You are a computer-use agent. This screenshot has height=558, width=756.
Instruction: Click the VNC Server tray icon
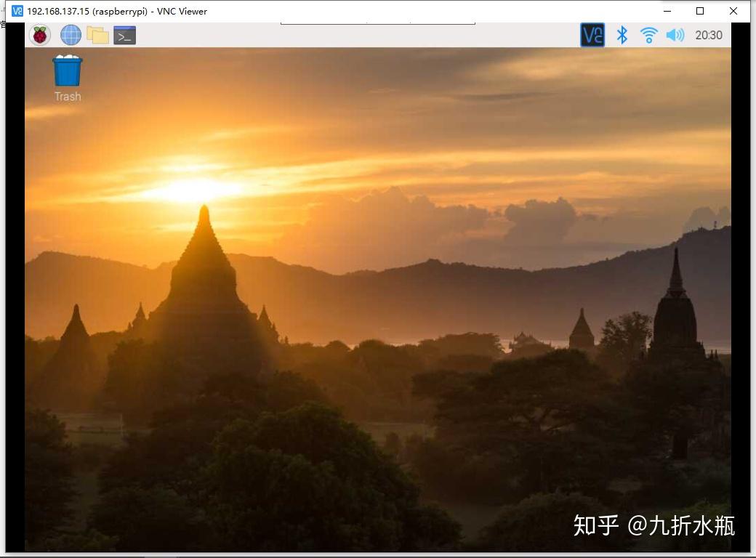pos(592,35)
